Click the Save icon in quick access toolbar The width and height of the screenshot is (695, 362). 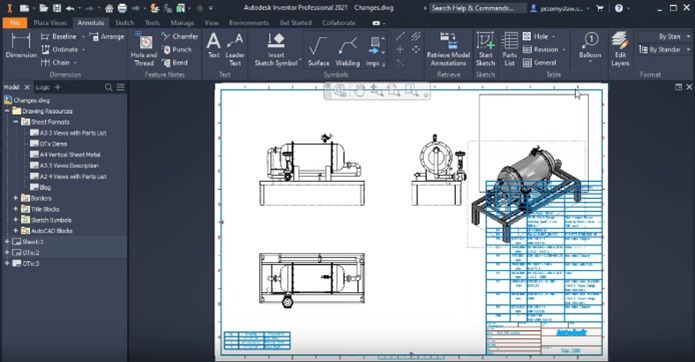57,8
